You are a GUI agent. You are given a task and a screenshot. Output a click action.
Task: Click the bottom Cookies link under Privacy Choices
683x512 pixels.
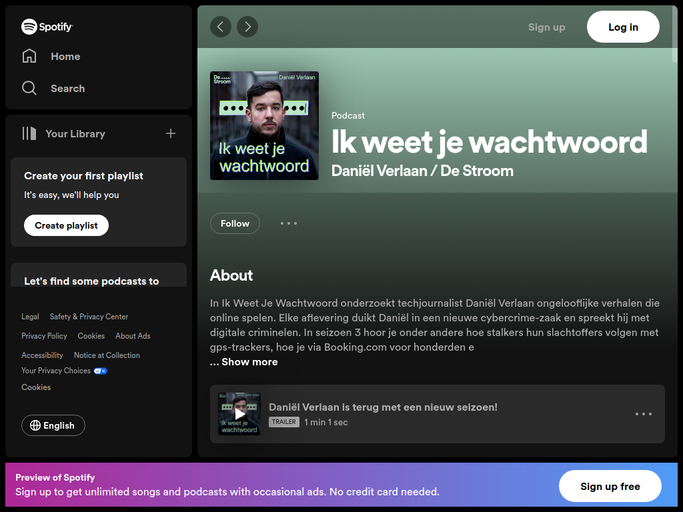click(x=36, y=387)
